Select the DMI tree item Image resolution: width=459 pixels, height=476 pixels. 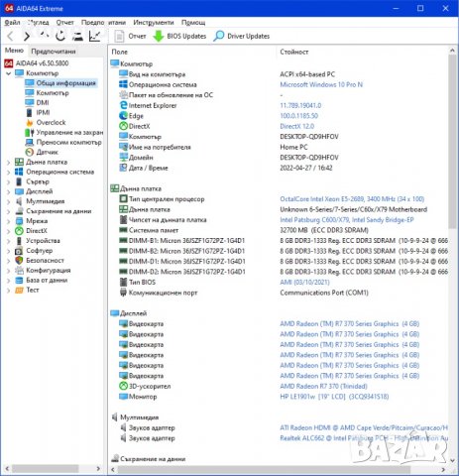click(x=37, y=102)
